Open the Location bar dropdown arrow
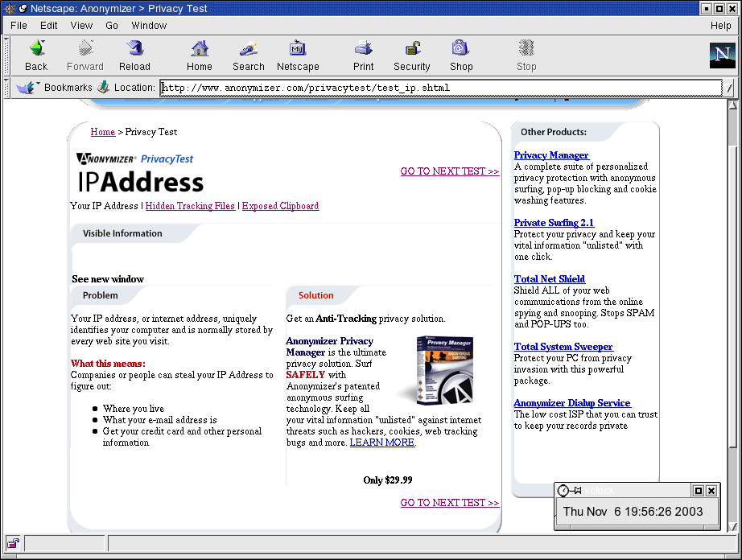 click(729, 88)
